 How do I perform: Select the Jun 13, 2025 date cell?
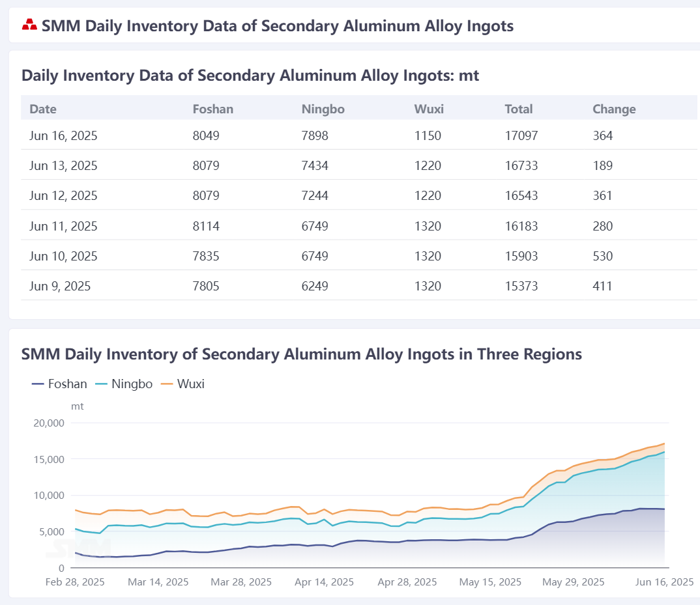tap(63, 165)
